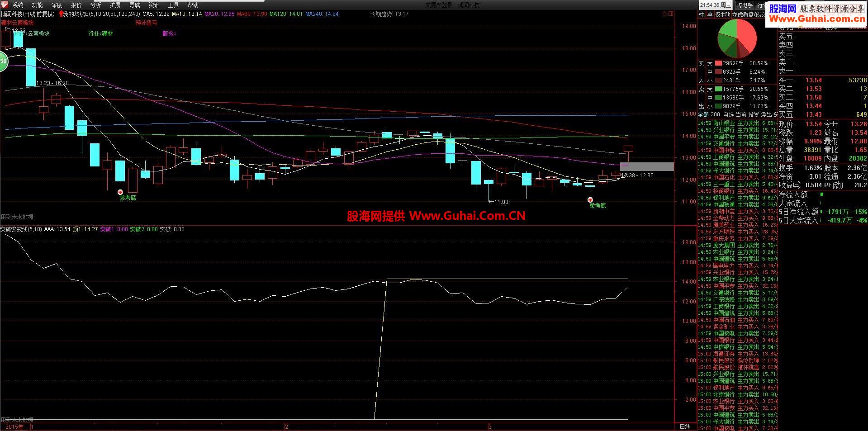The image size is (868, 431).
Task: Select the 当前 filter
Action: tap(741, 115)
